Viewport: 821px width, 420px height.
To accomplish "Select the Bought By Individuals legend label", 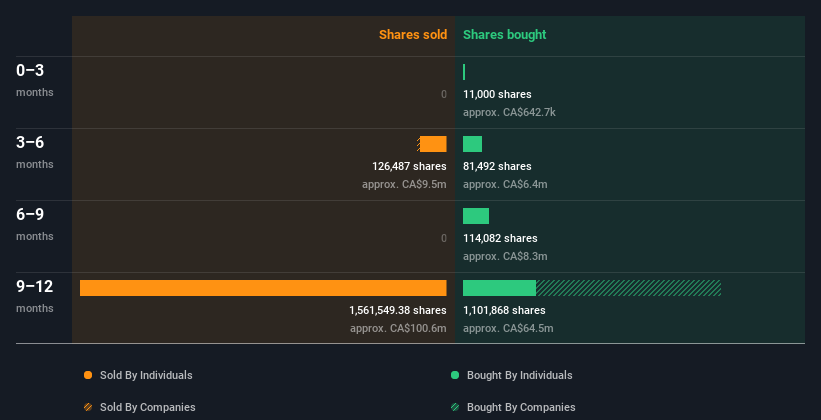I will [x=519, y=375].
